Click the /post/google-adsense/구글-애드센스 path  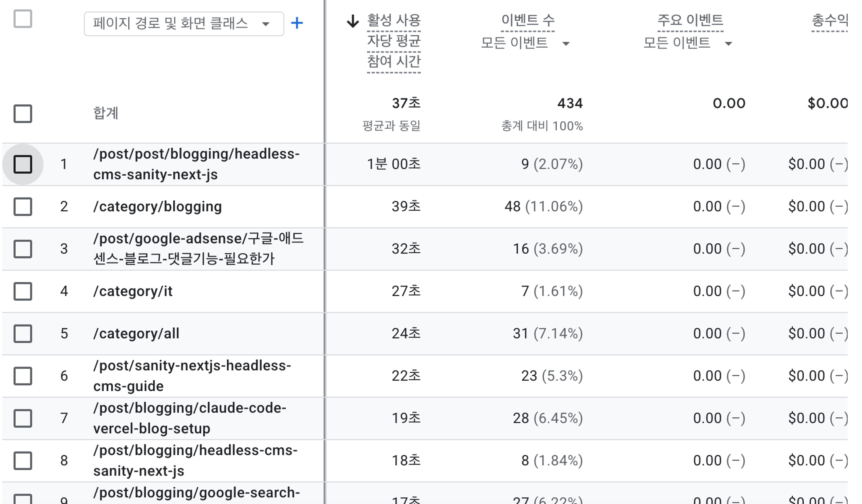(198, 249)
